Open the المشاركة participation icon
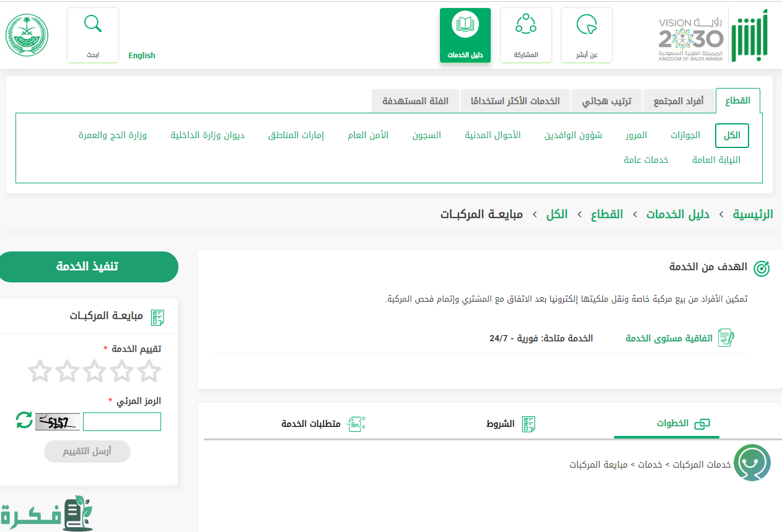The image size is (782, 532). [x=525, y=25]
